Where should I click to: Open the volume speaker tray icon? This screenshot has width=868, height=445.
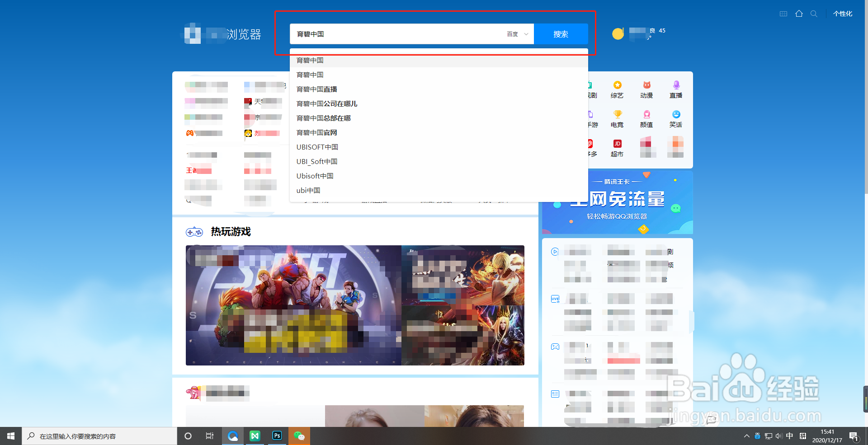point(778,436)
